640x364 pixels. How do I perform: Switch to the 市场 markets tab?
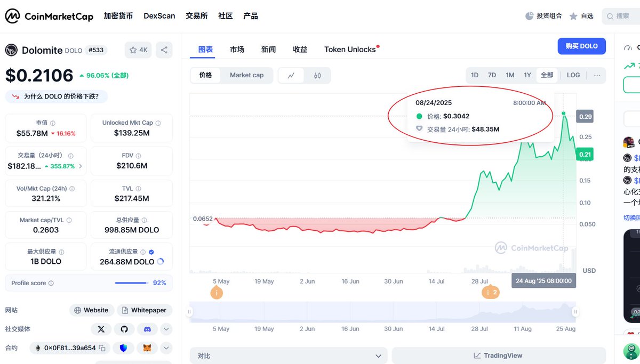[237, 50]
